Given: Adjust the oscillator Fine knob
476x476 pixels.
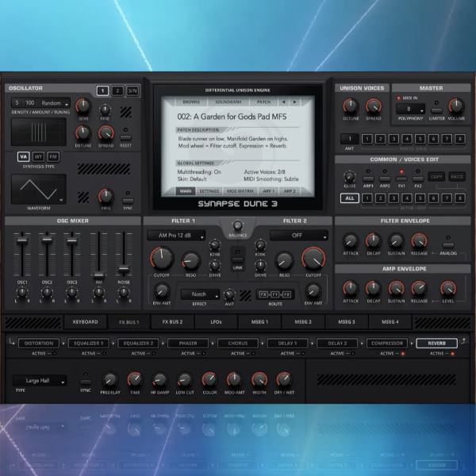Looking at the screenshot, I should pos(105,109).
